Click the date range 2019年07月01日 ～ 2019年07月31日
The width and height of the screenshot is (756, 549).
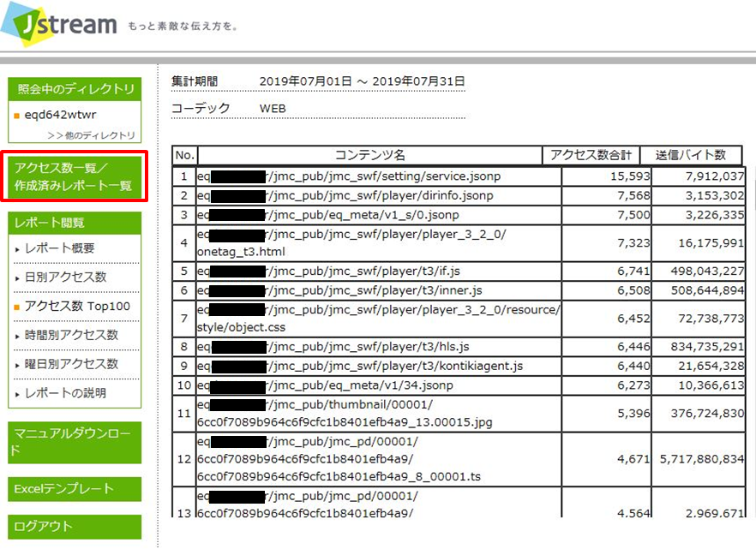point(362,81)
